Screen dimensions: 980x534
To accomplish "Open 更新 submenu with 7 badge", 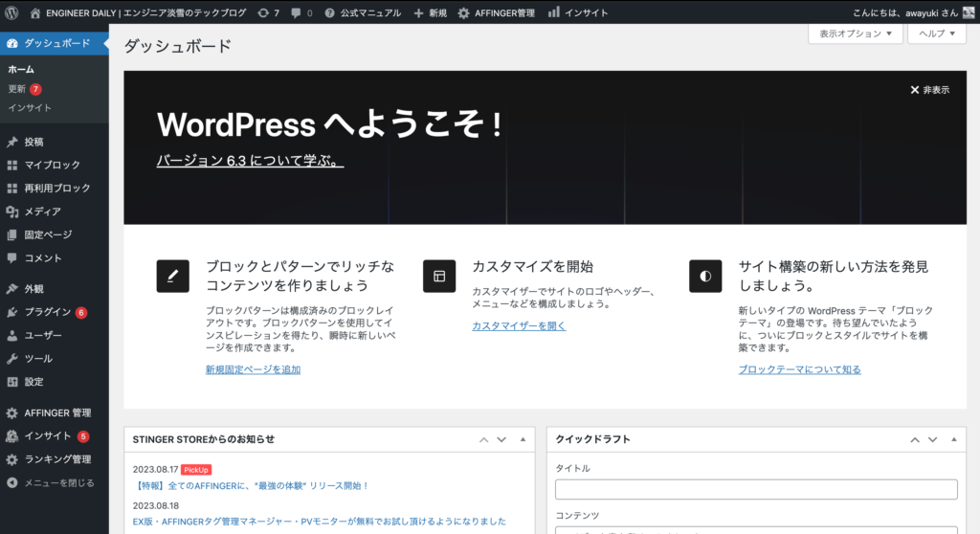I will click(x=25, y=89).
